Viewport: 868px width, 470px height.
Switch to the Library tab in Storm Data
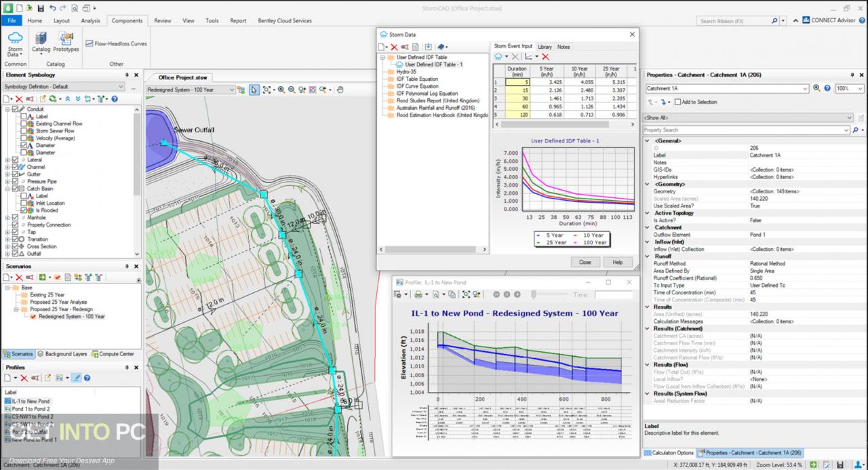coord(545,47)
